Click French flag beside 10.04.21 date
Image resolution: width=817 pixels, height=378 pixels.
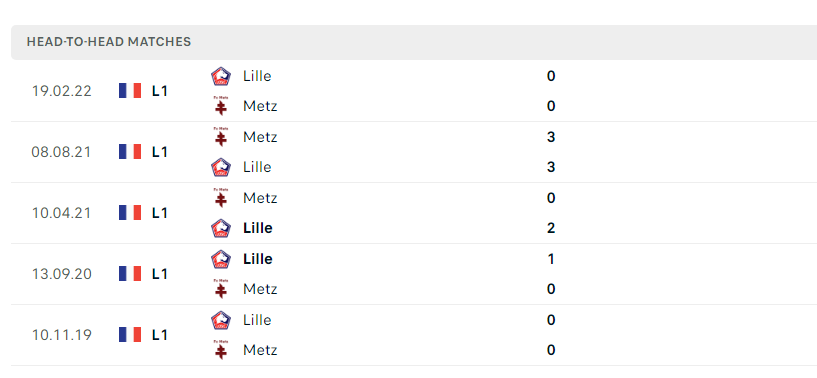point(130,213)
